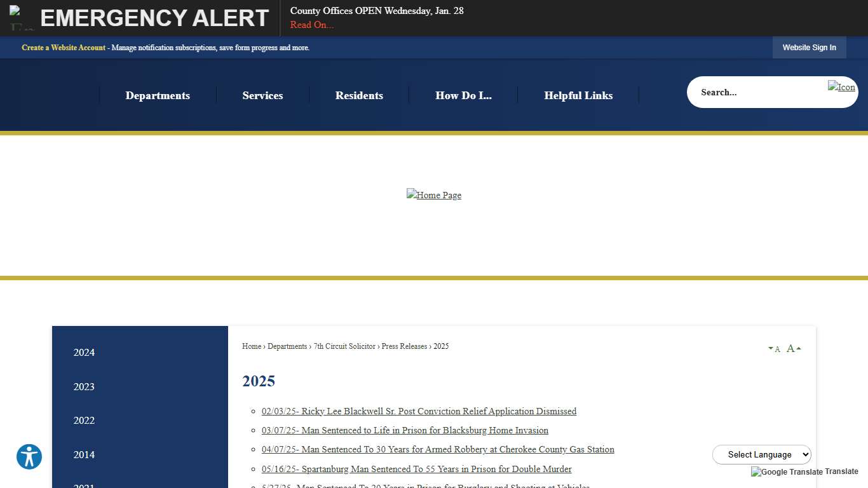This screenshot has width=868, height=488.
Task: Click the Emergency Alert icon
Action: 20,18
